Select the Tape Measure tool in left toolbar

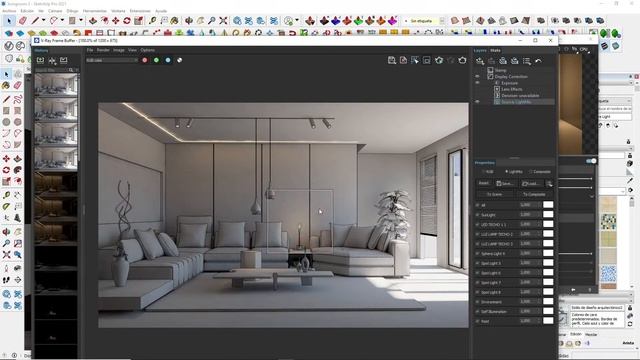(x=6, y=195)
